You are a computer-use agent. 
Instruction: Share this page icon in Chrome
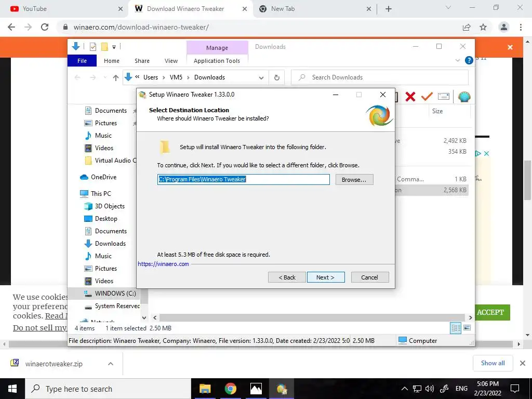[467, 27]
